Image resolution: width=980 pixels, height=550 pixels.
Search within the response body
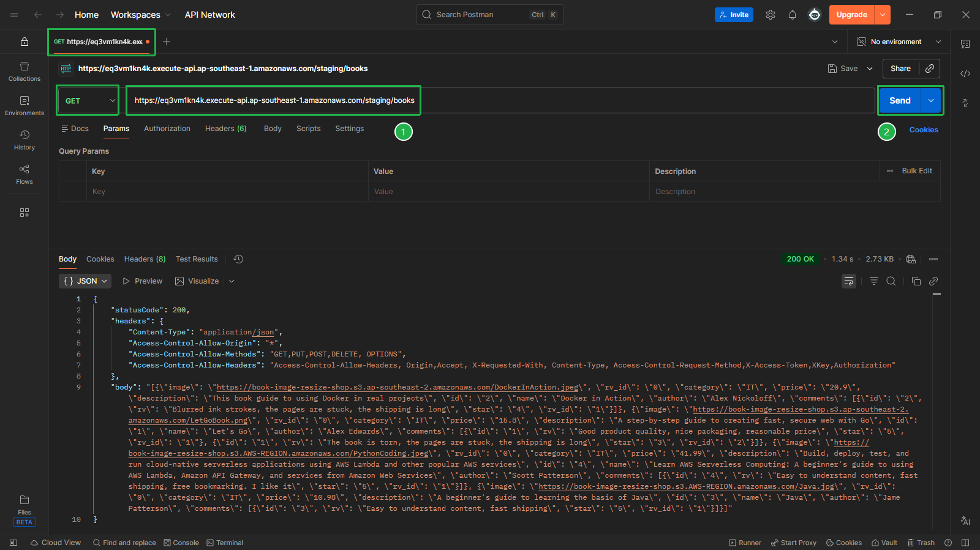tap(891, 281)
